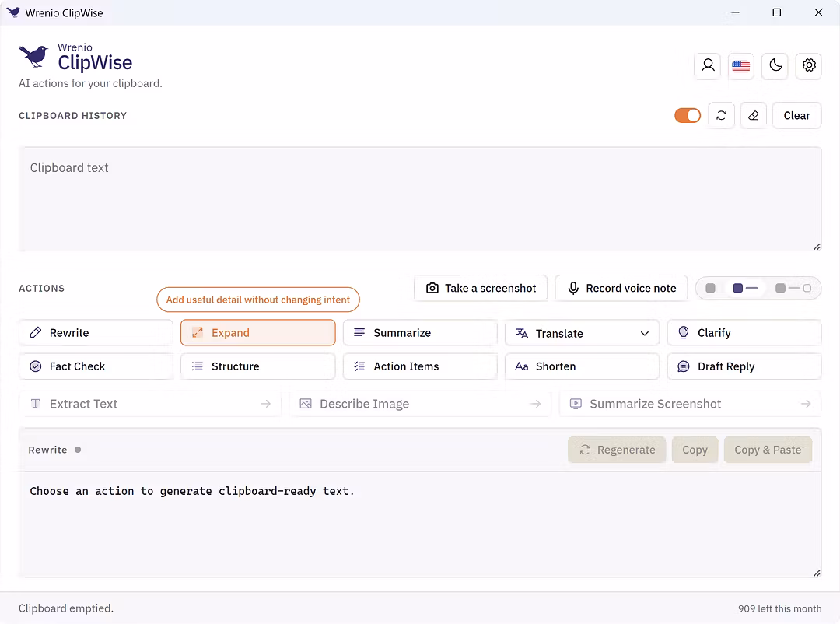Select the expanded layout mode option
The image size is (840, 624).
pyautogui.click(x=793, y=289)
